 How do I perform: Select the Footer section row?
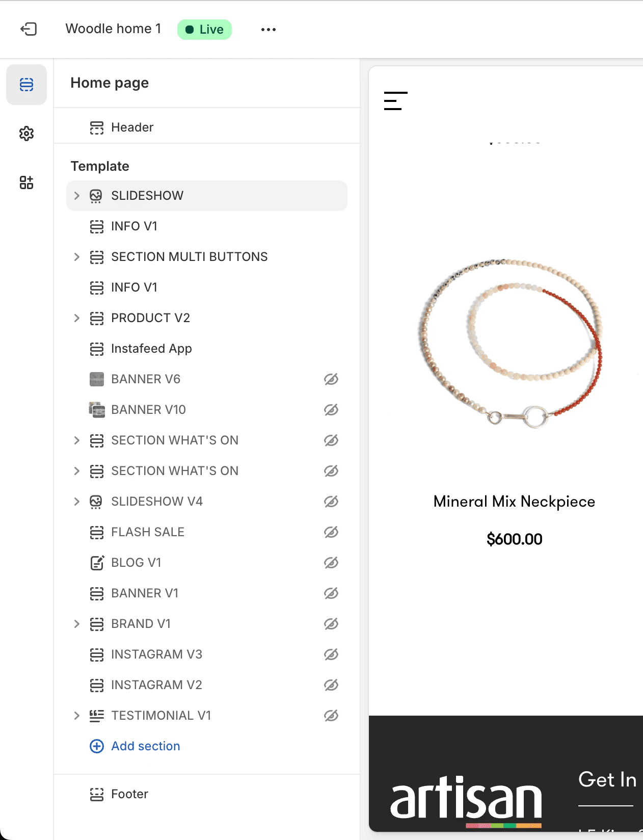coord(207,794)
